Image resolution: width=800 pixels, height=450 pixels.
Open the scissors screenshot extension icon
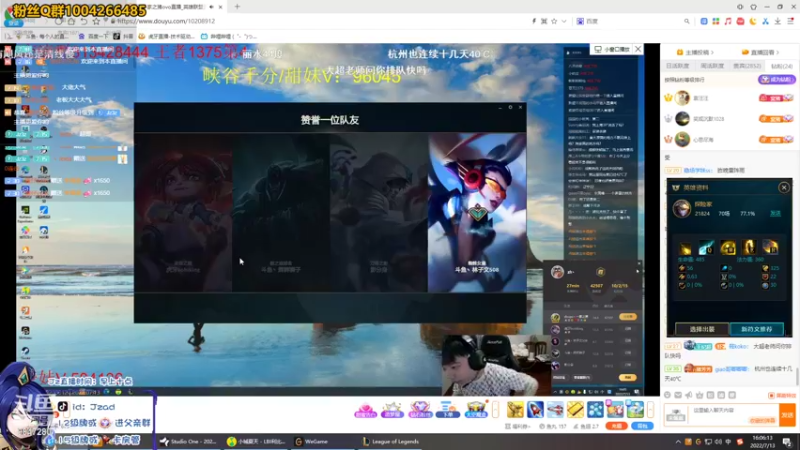(765, 21)
